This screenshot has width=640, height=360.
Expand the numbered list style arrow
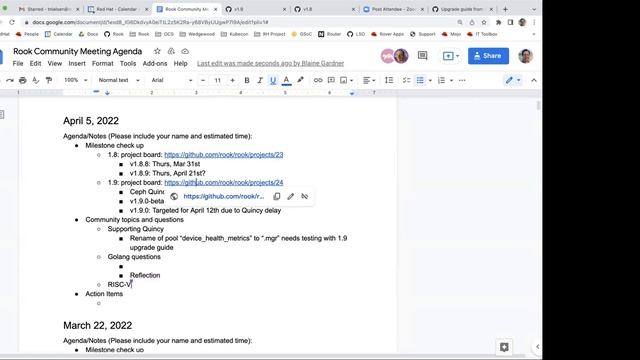tap(451, 80)
